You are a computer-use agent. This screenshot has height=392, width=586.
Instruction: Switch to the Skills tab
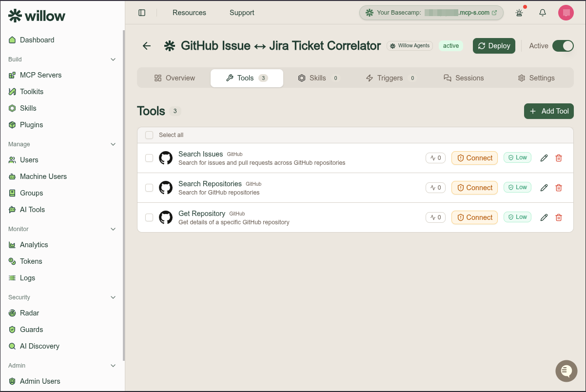(x=319, y=78)
